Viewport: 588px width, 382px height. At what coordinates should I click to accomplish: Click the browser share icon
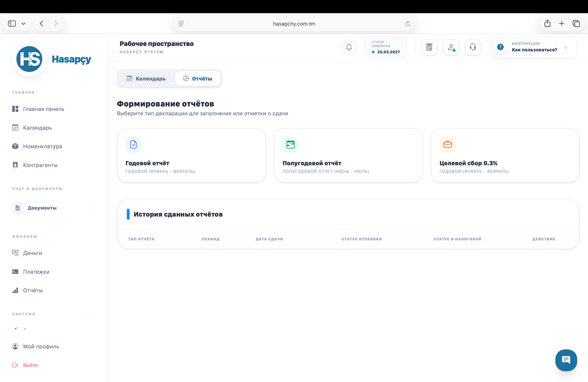pos(547,24)
